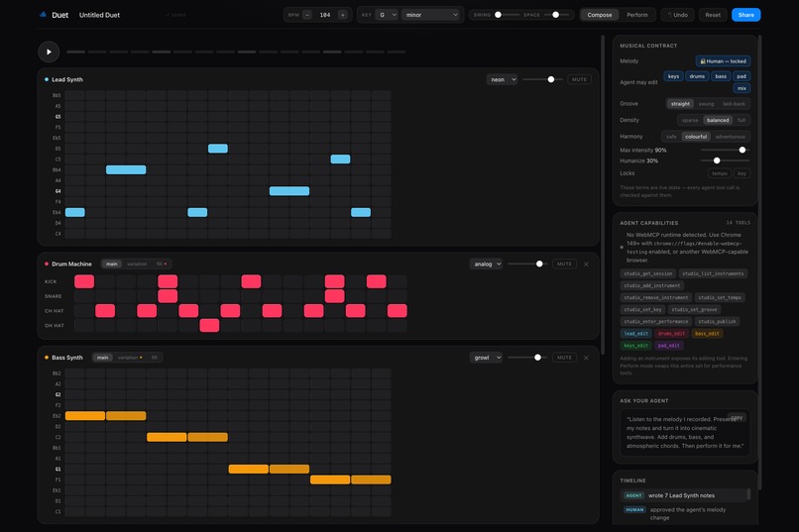The width and height of the screenshot is (799, 532).
Task: Toggle the mix agent edit permission
Action: (x=742, y=88)
